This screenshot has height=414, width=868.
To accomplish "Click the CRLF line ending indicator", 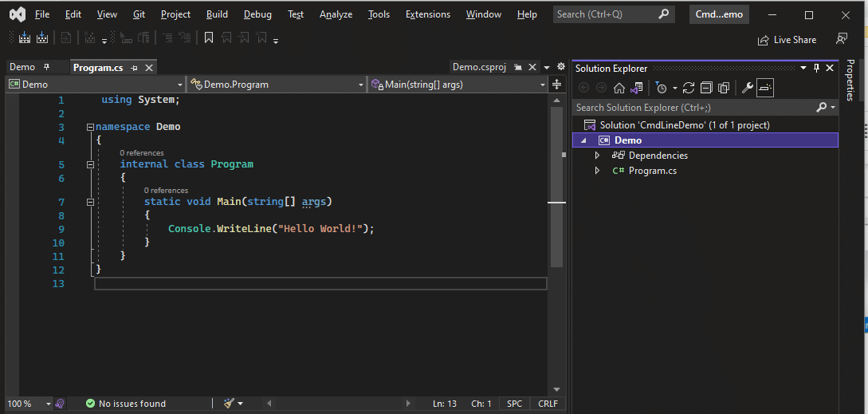I will [x=548, y=404].
